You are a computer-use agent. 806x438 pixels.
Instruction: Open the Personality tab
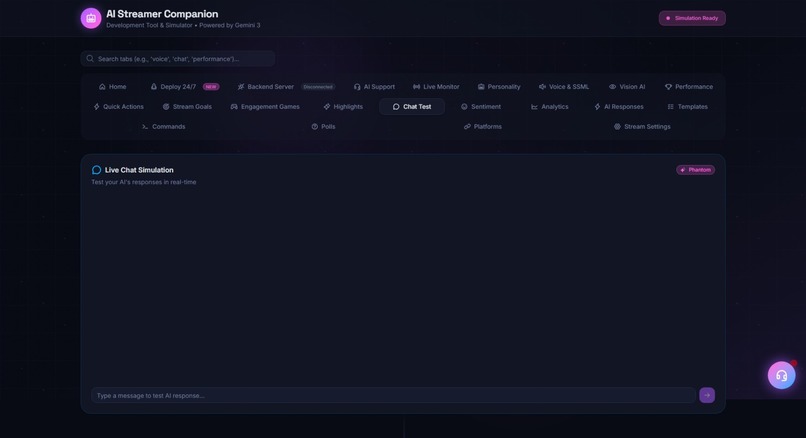click(499, 87)
